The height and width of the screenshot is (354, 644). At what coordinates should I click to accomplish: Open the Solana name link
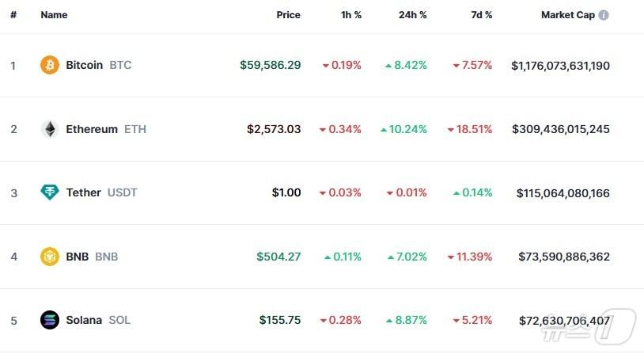(x=84, y=320)
